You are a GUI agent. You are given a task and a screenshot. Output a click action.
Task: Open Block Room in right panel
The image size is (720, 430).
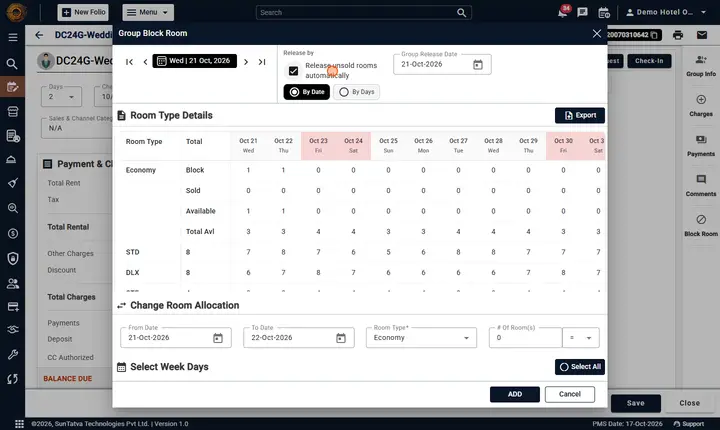[x=701, y=226]
